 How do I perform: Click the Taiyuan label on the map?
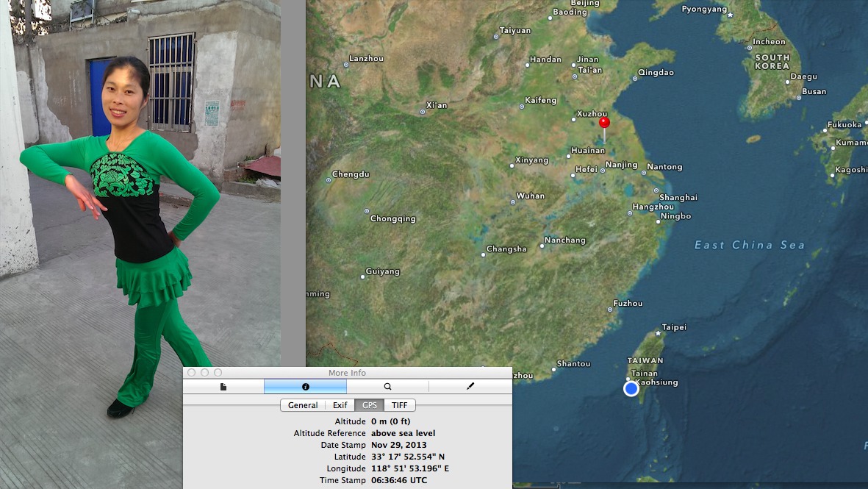514,30
